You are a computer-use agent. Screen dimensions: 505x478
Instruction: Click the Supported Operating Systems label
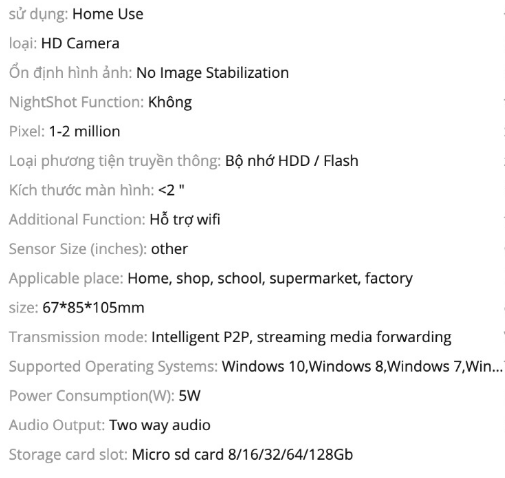click(113, 367)
